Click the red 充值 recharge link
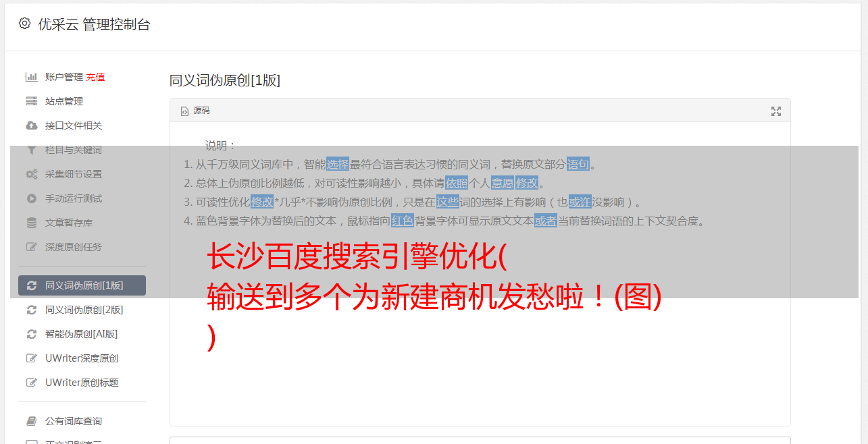The height and width of the screenshot is (444, 868). [x=95, y=77]
